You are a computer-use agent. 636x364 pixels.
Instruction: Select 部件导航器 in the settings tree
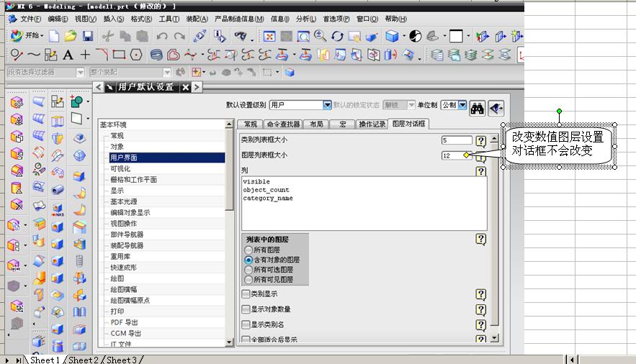(x=127, y=235)
